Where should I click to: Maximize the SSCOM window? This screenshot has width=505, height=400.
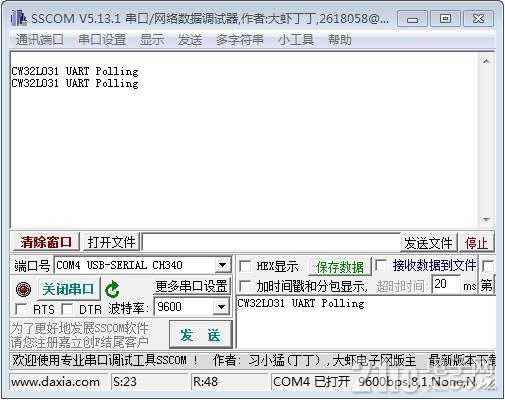click(x=445, y=19)
